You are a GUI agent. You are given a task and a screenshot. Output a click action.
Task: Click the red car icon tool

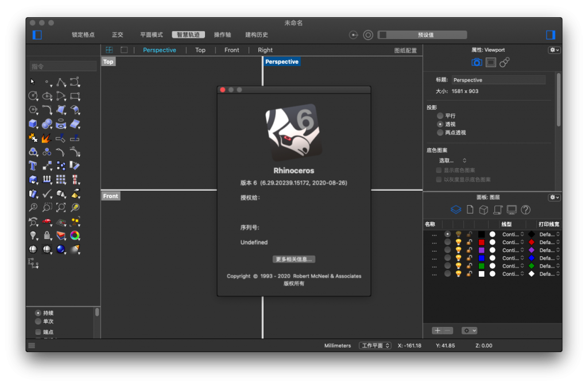47,221
